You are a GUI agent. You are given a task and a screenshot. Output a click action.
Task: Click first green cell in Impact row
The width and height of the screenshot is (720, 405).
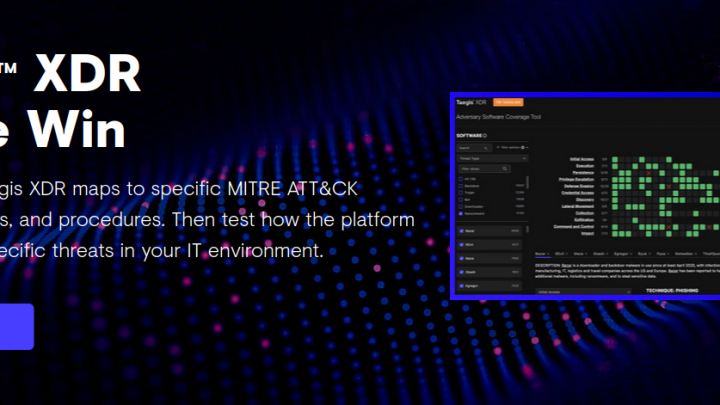pyautogui.click(x=615, y=234)
